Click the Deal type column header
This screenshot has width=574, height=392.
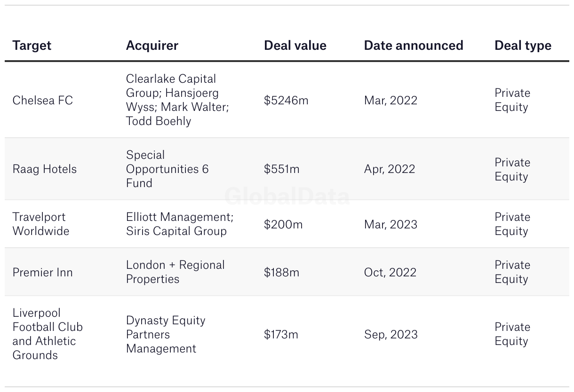click(523, 46)
